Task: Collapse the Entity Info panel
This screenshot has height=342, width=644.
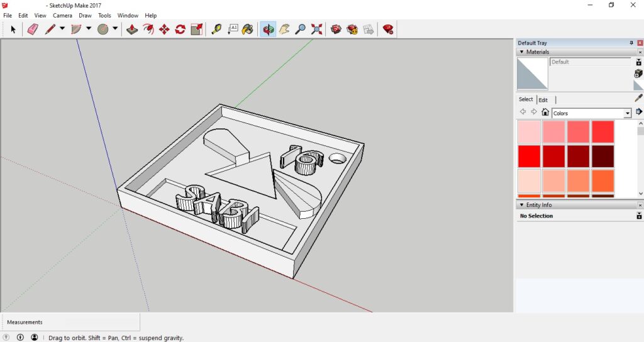Action: click(x=521, y=205)
